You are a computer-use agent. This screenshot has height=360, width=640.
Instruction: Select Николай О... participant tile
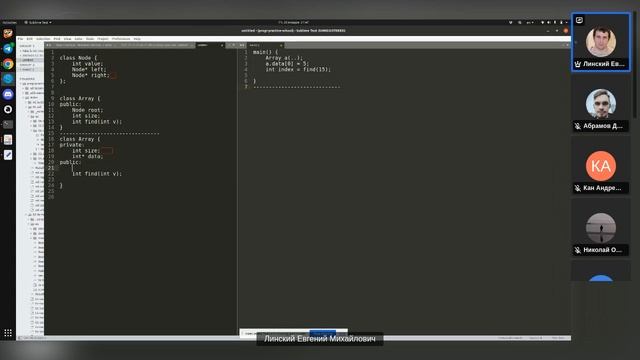pyautogui.click(x=600, y=228)
